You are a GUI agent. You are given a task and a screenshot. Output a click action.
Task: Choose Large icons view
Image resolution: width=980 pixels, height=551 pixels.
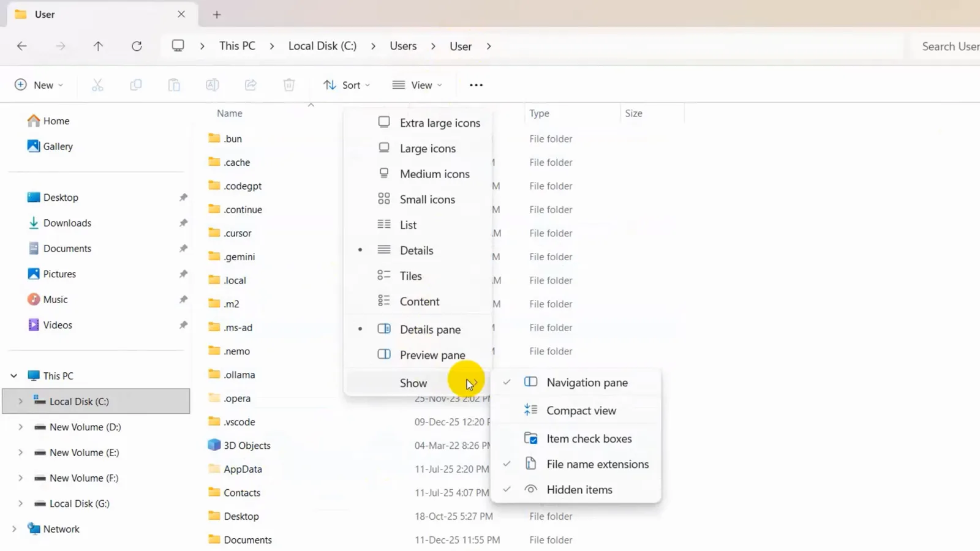click(x=418, y=149)
